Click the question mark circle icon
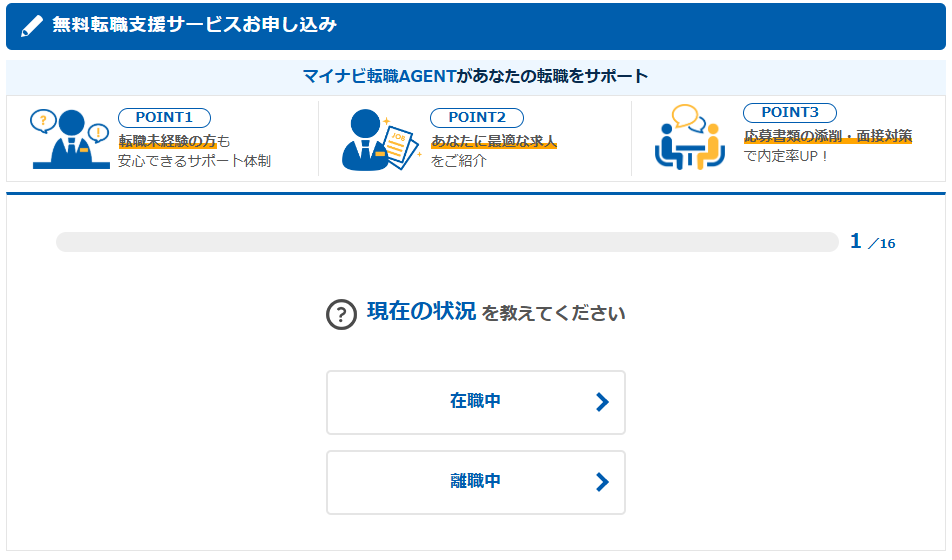Viewport: 952px width, 560px height. click(341, 314)
